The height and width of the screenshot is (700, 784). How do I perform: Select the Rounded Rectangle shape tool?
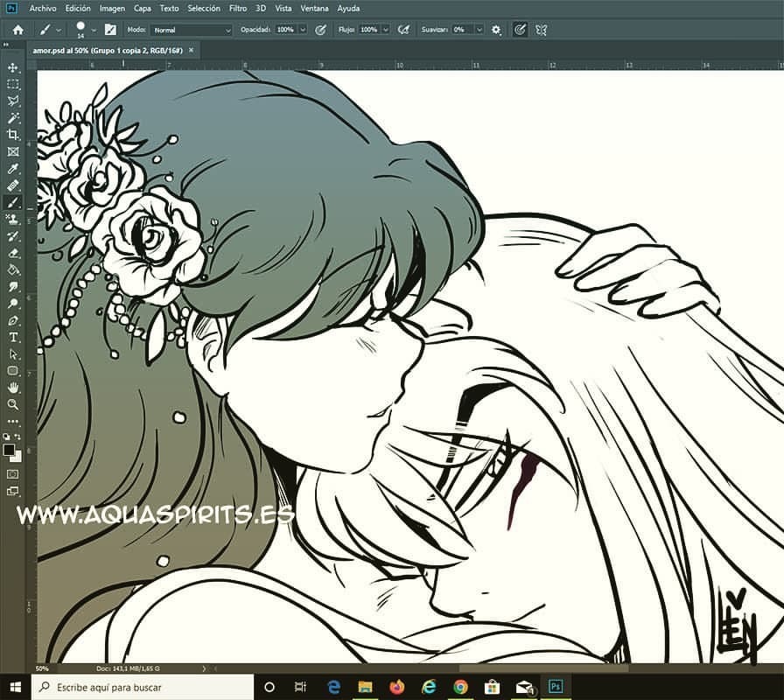[x=13, y=371]
